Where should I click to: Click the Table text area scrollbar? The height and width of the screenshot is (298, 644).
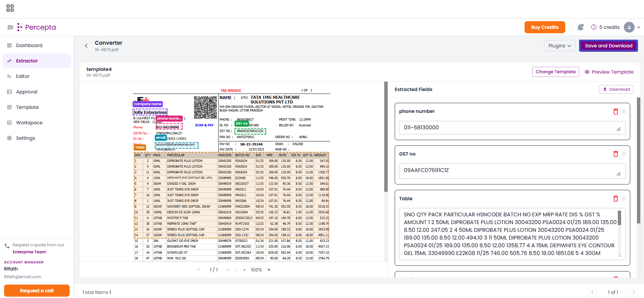click(x=619, y=218)
